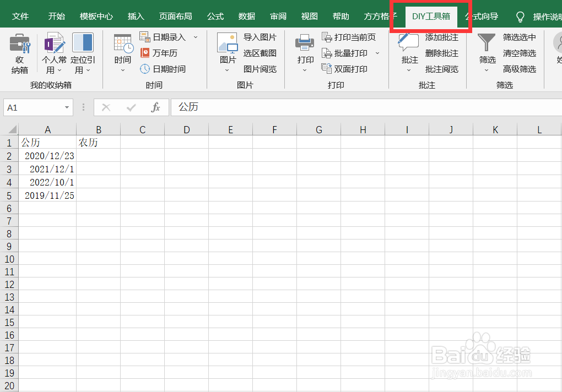Image resolution: width=562 pixels, height=392 pixels.
Task: Click 清空筛选 button
Action: (520, 53)
